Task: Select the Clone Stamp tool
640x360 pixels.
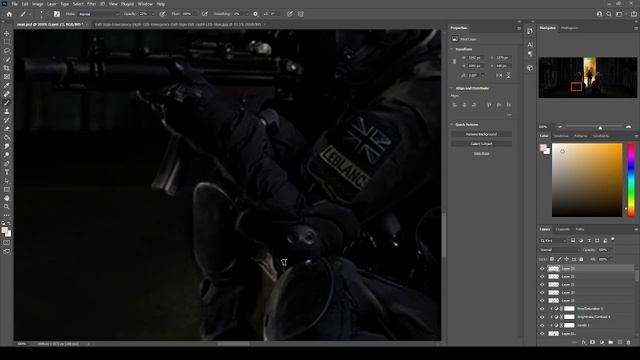Action: click(x=7, y=111)
